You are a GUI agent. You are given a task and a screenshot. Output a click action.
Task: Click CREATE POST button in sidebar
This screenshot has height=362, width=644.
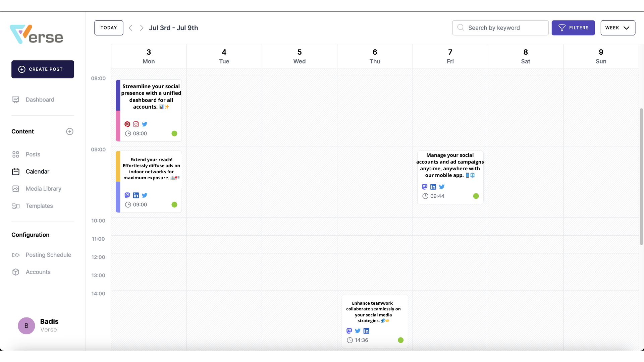[43, 69]
